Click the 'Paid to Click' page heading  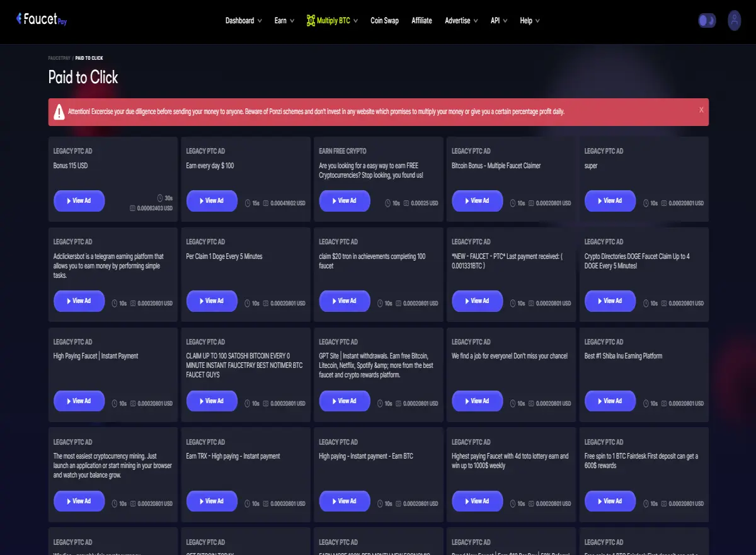83,77
